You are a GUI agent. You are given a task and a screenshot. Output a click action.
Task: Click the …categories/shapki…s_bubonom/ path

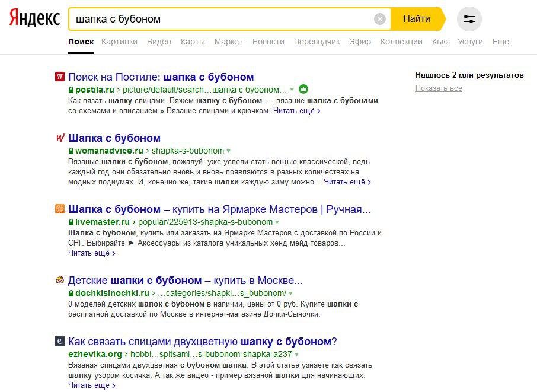tap(222, 294)
